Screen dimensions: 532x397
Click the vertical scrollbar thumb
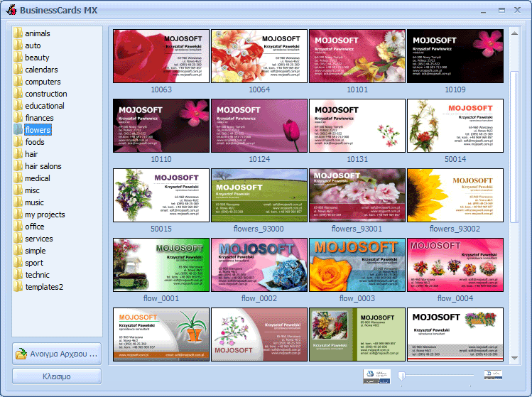point(514,147)
